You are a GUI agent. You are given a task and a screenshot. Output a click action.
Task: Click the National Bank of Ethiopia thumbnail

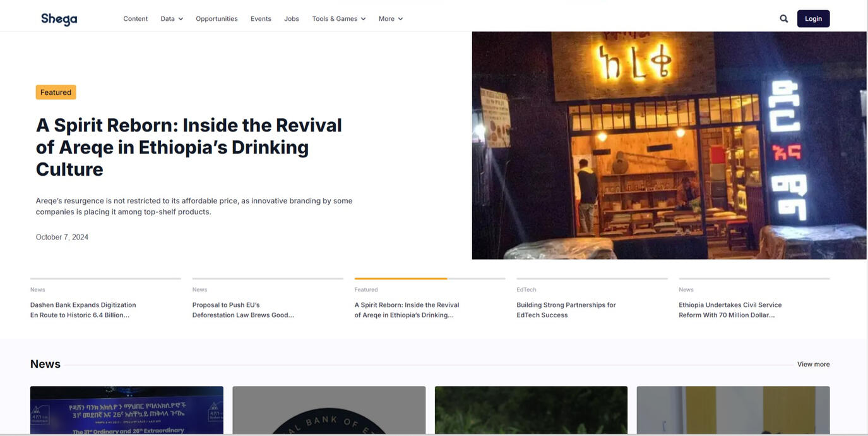pyautogui.click(x=329, y=411)
